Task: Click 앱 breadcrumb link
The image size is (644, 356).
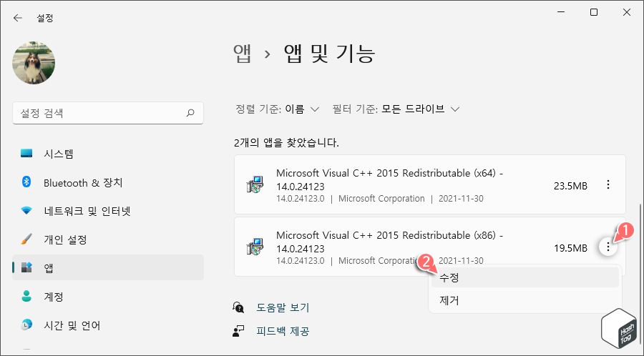Action: coord(243,54)
